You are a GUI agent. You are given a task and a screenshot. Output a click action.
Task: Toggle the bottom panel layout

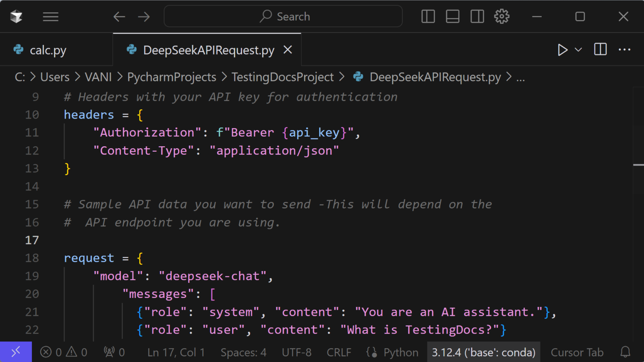pyautogui.click(x=452, y=16)
